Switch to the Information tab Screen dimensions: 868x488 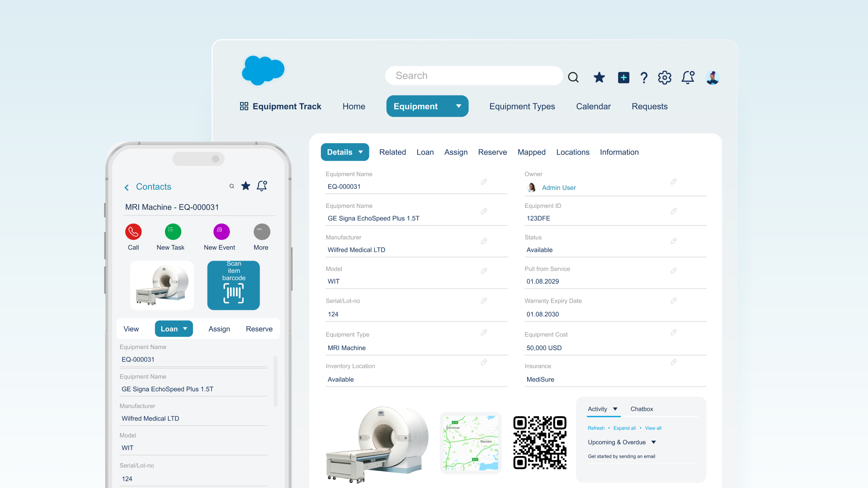click(x=619, y=152)
